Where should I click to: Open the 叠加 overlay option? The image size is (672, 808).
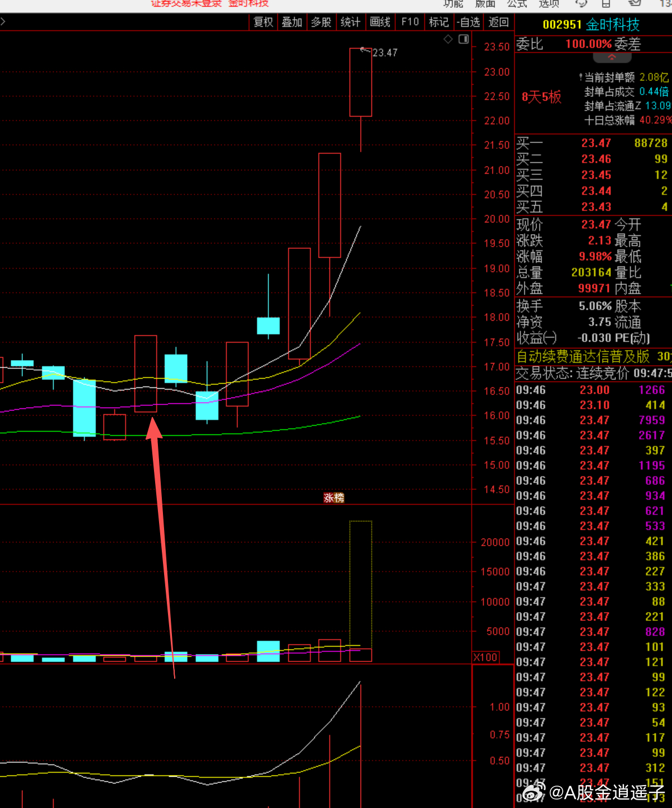point(292,22)
